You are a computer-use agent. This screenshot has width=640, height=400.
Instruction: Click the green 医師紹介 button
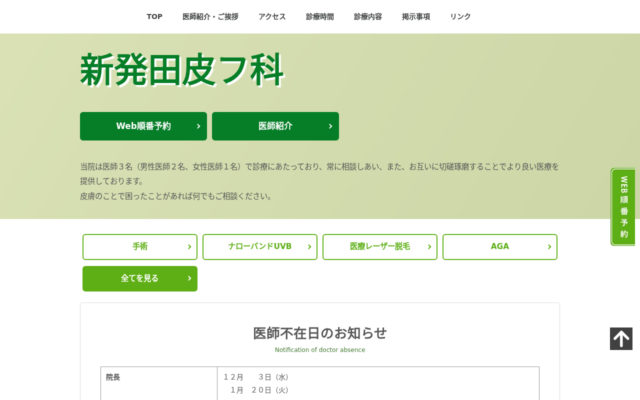[x=275, y=126]
